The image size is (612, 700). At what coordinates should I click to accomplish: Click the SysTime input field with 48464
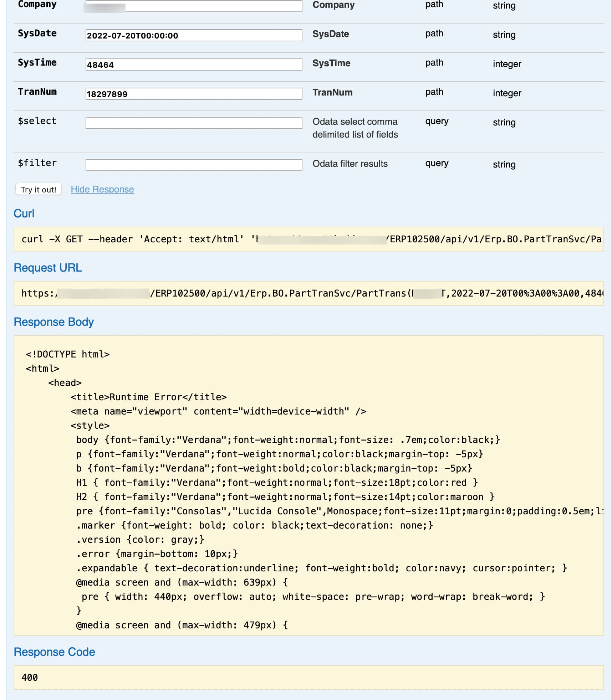tap(194, 65)
